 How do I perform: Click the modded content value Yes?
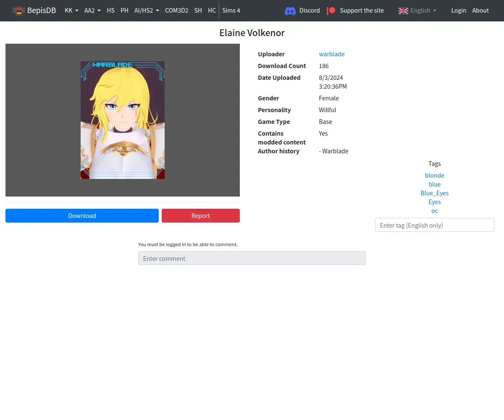point(323,134)
